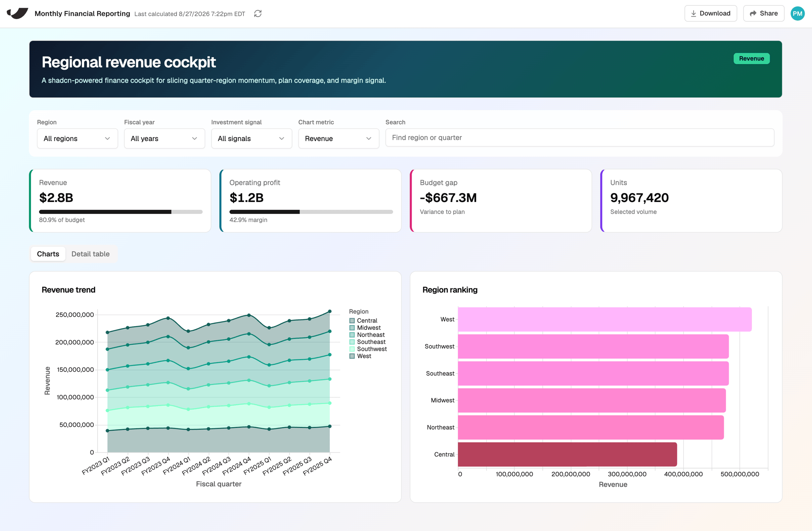
Task: Click the Midwest legend swatch
Action: (x=352, y=328)
